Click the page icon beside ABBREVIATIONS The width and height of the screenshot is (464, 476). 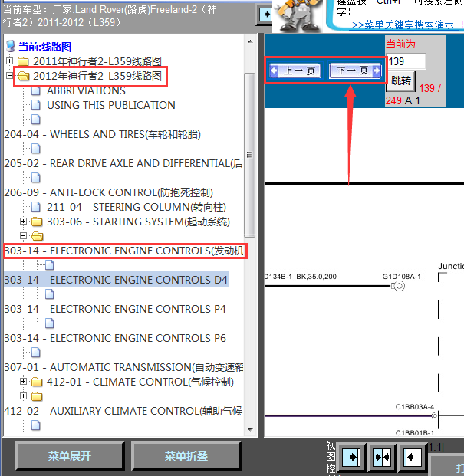(x=36, y=90)
